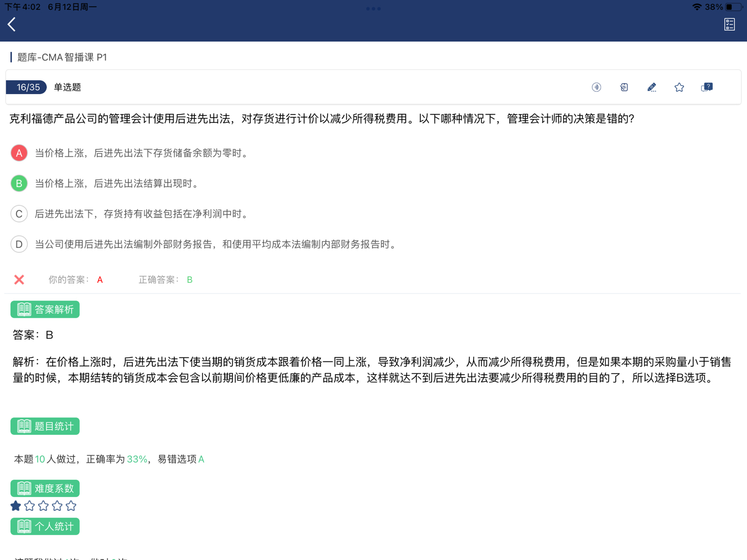Open the pencil draft tool
747x560 pixels.
pos(651,87)
